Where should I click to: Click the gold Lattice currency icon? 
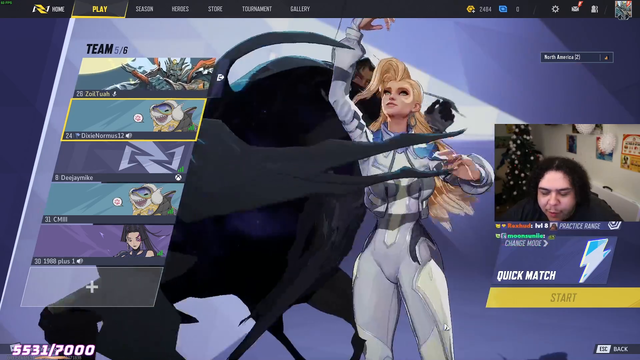pyautogui.click(x=471, y=9)
